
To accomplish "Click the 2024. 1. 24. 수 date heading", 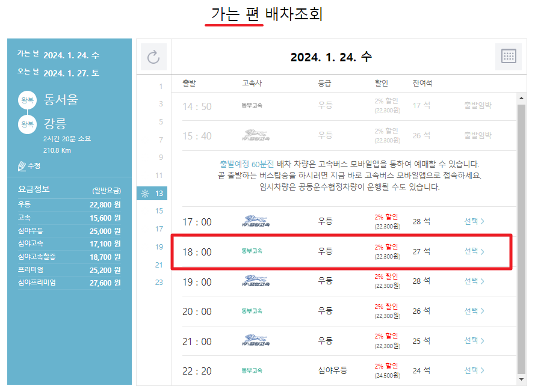I will (x=331, y=57).
